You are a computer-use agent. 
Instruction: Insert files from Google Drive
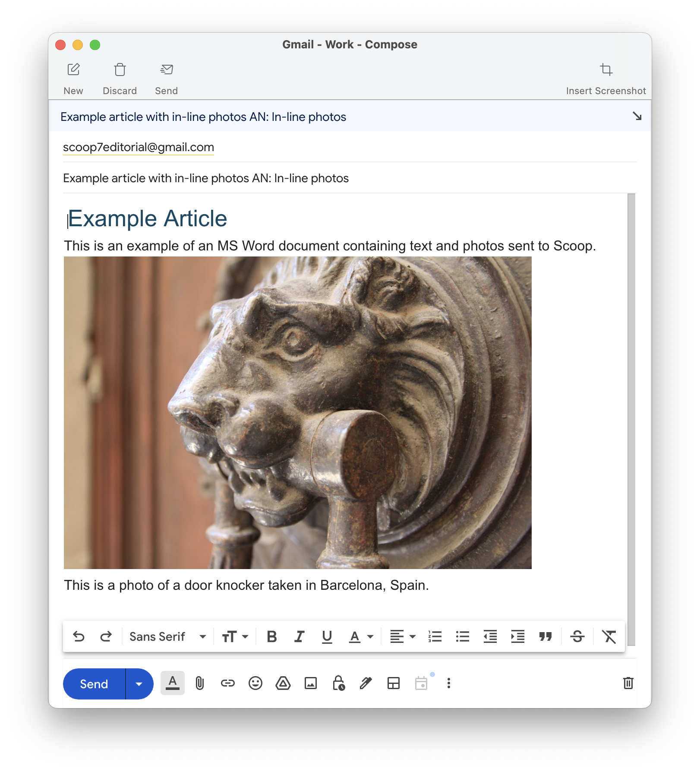283,683
